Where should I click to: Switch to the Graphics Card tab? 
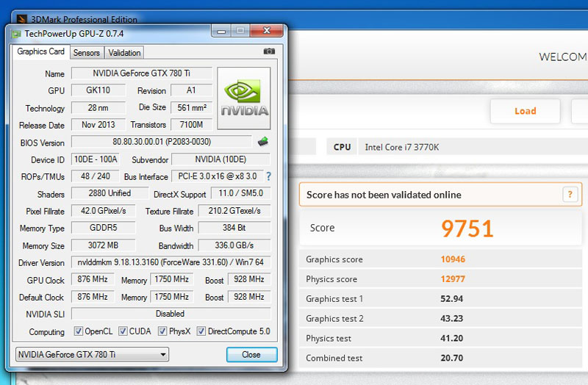point(40,51)
